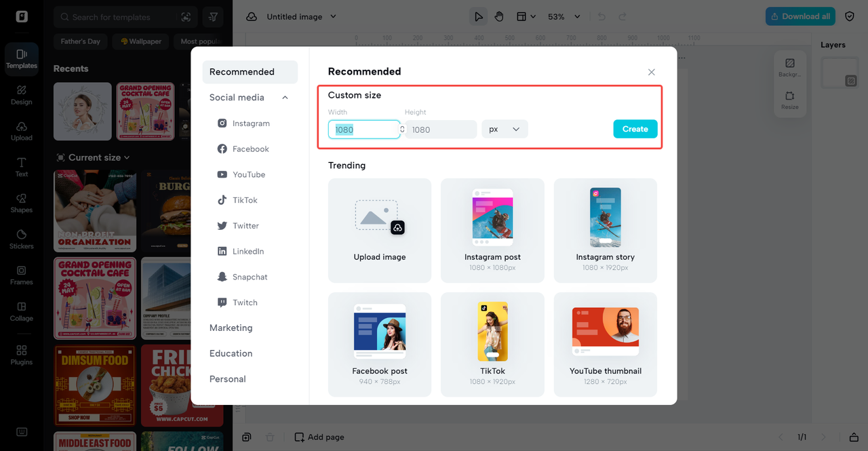The height and width of the screenshot is (451, 868).
Task: Open the px unit dropdown
Action: point(505,129)
